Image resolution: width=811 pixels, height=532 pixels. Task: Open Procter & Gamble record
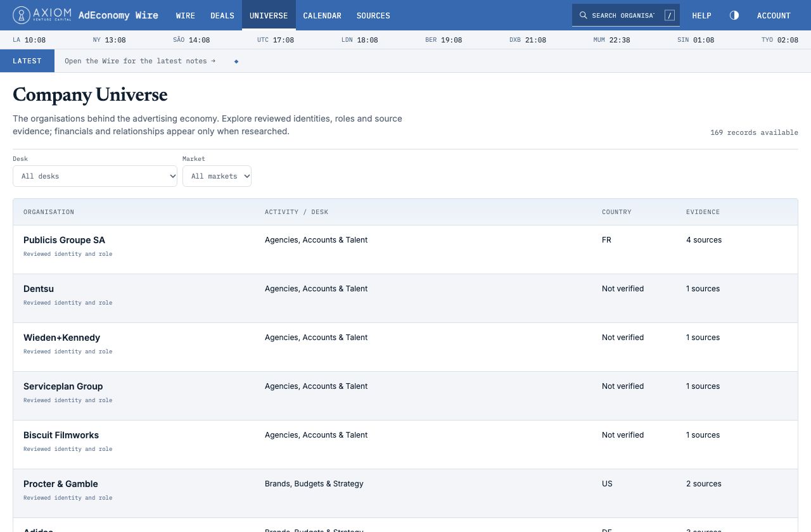[61, 484]
